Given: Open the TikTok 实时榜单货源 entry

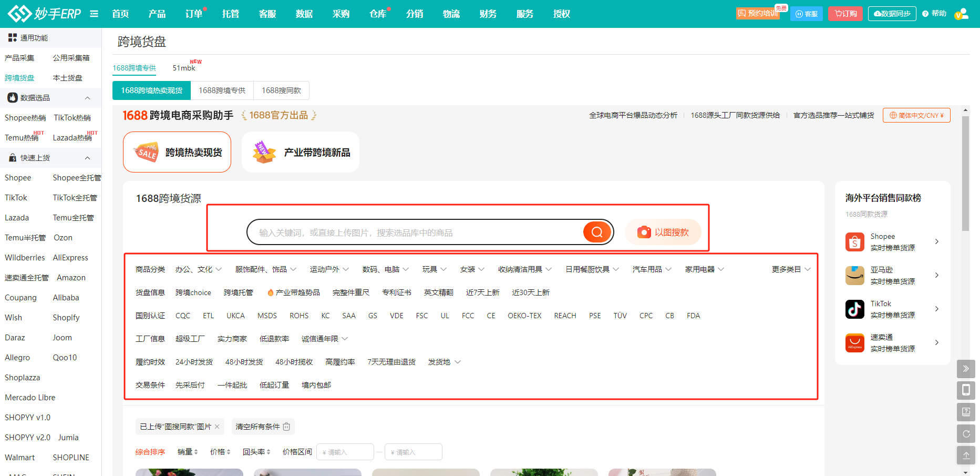Looking at the screenshot, I should (x=892, y=309).
